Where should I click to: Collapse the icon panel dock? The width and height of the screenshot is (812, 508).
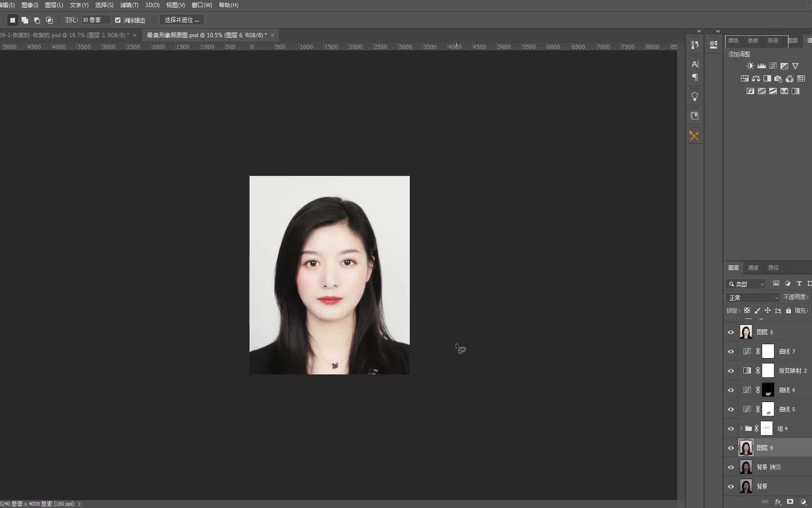[699, 32]
